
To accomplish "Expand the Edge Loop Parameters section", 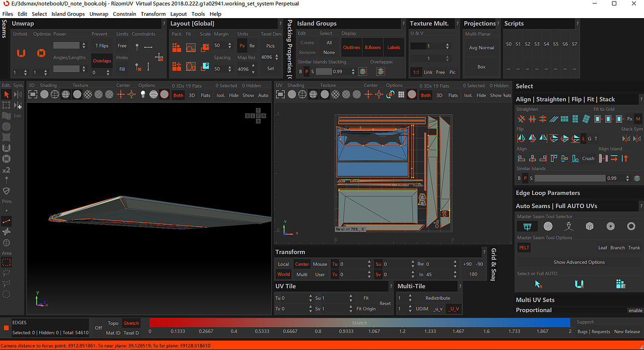I will click(x=548, y=193).
